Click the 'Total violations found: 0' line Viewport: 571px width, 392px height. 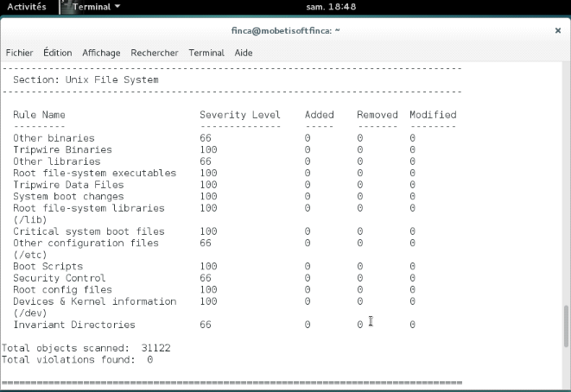pos(77,359)
